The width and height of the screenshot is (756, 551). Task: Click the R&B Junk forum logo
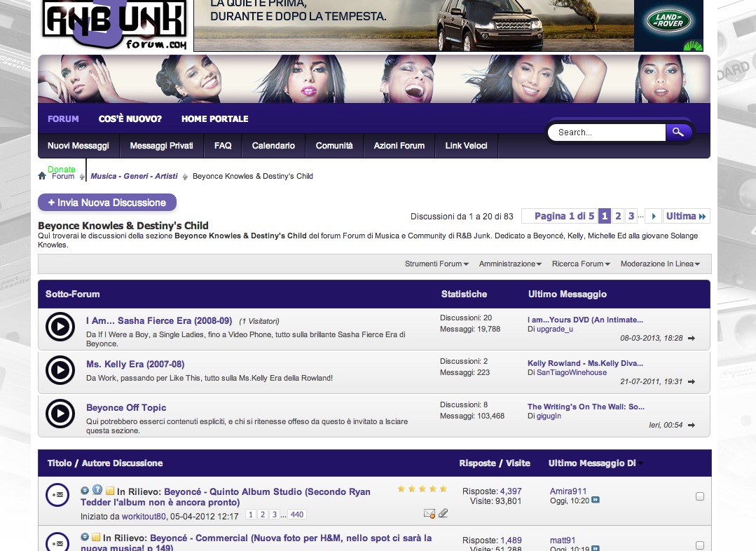[x=115, y=25]
